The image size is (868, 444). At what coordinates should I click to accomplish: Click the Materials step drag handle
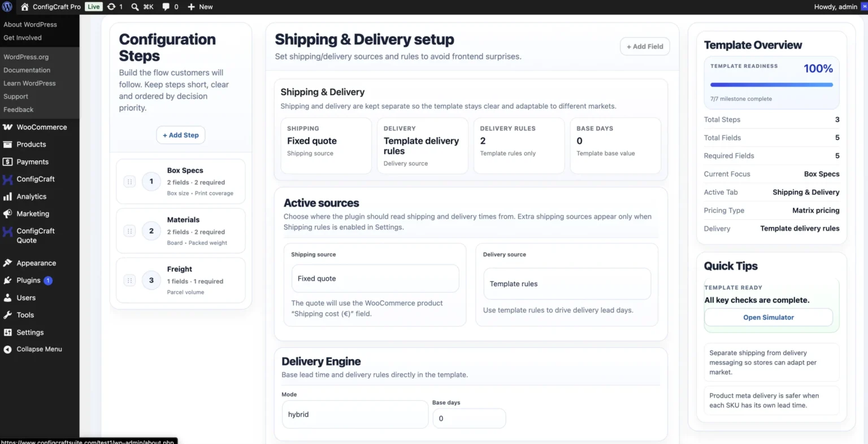point(129,231)
